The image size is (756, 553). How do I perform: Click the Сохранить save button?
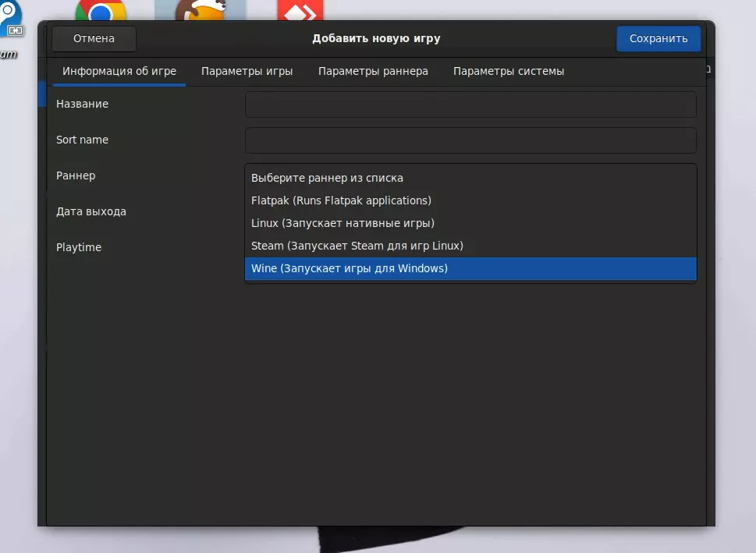[x=658, y=38]
